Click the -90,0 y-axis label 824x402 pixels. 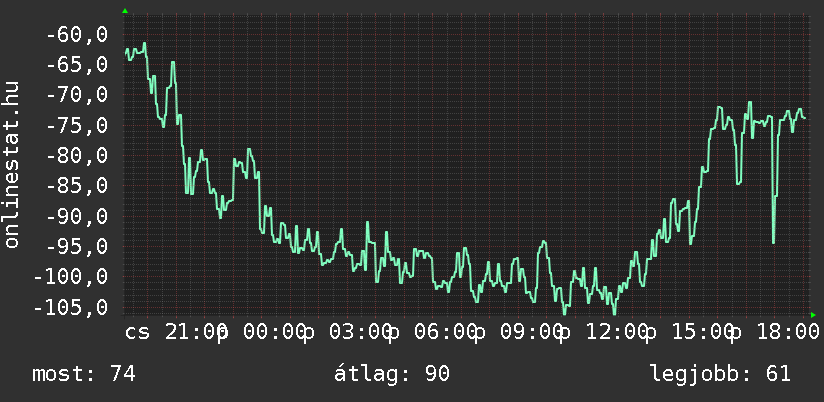[x=76, y=216]
